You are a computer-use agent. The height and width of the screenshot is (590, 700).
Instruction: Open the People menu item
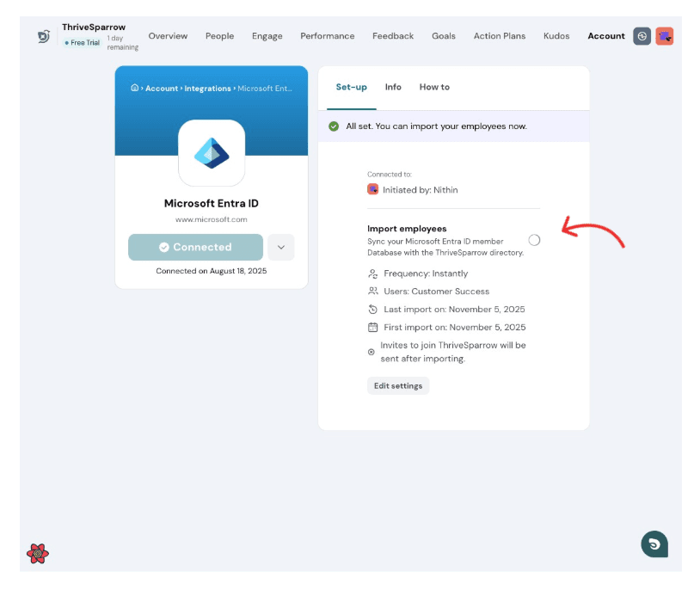(x=219, y=36)
